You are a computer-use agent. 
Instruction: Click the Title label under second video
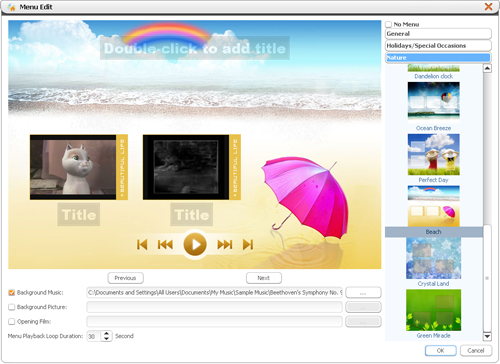192,215
